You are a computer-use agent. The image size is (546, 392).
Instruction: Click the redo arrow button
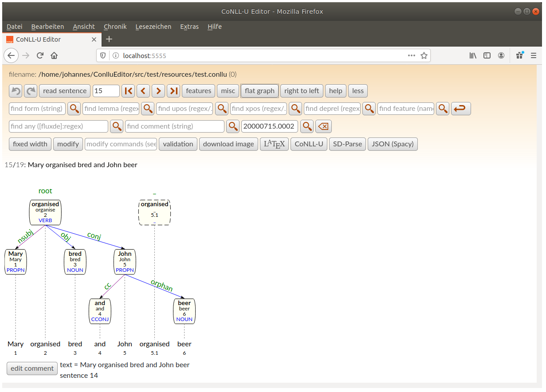pyautogui.click(x=31, y=91)
